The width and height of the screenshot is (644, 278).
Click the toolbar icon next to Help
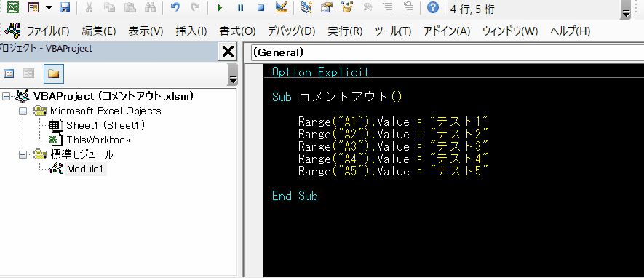coord(408,7)
